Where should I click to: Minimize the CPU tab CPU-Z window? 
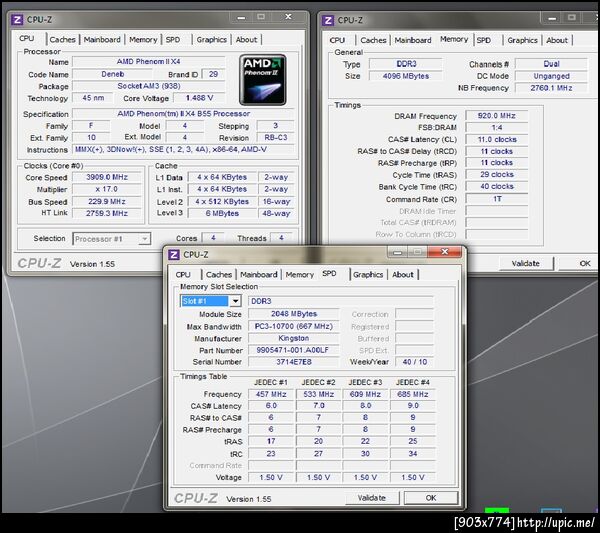pyautogui.click(x=241, y=17)
